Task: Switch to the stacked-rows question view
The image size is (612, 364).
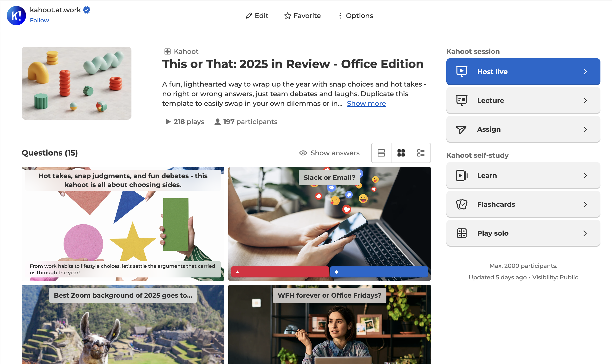Action: (381, 153)
